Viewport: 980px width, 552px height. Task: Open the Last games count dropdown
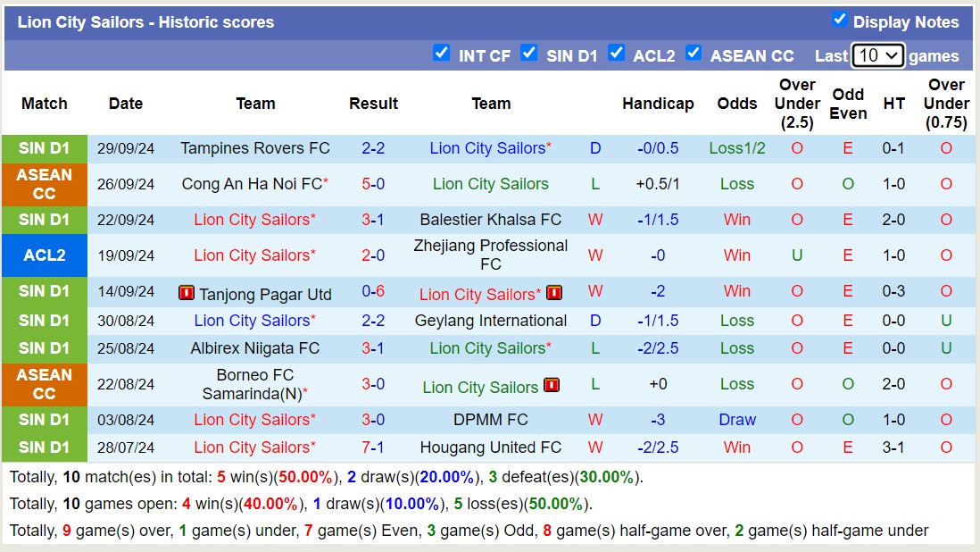pos(877,54)
